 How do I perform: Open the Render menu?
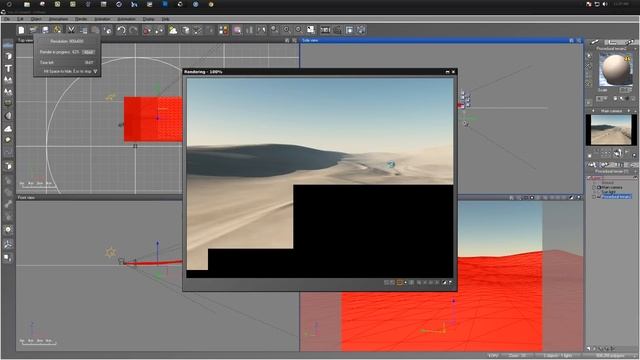(81, 19)
